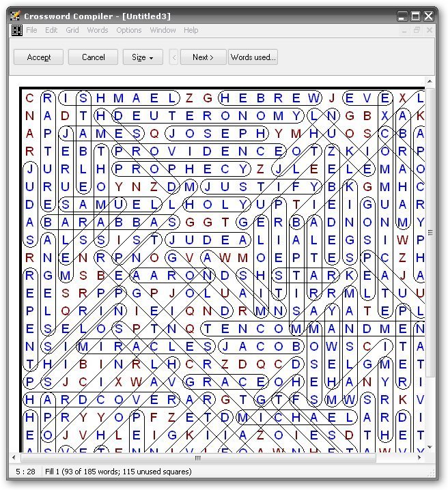Click Next to view next fill
448x490 pixels.
pyautogui.click(x=203, y=57)
